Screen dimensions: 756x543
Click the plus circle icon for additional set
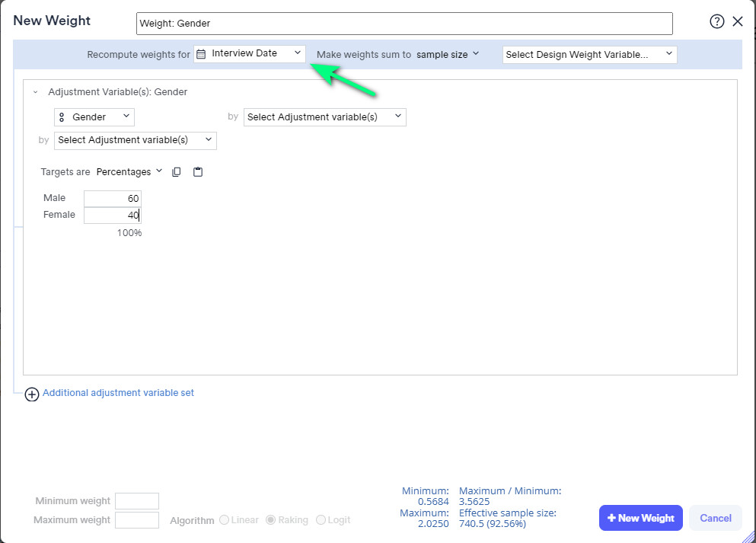[32, 394]
